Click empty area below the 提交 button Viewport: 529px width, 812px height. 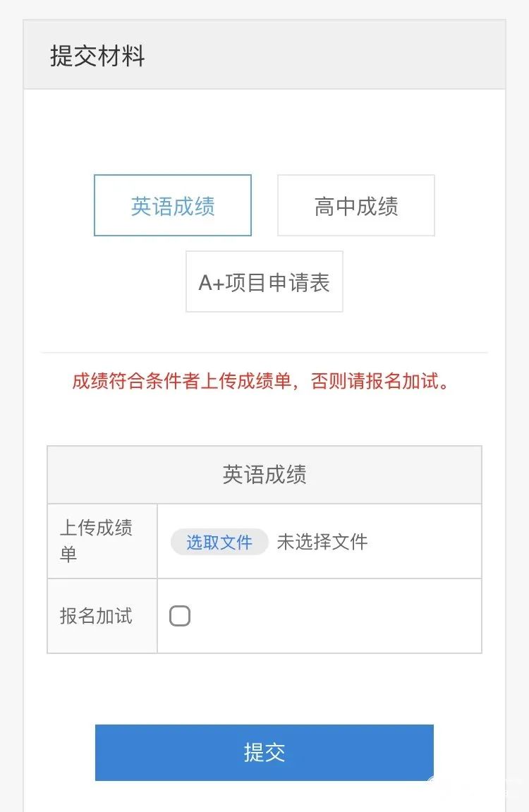click(264, 797)
